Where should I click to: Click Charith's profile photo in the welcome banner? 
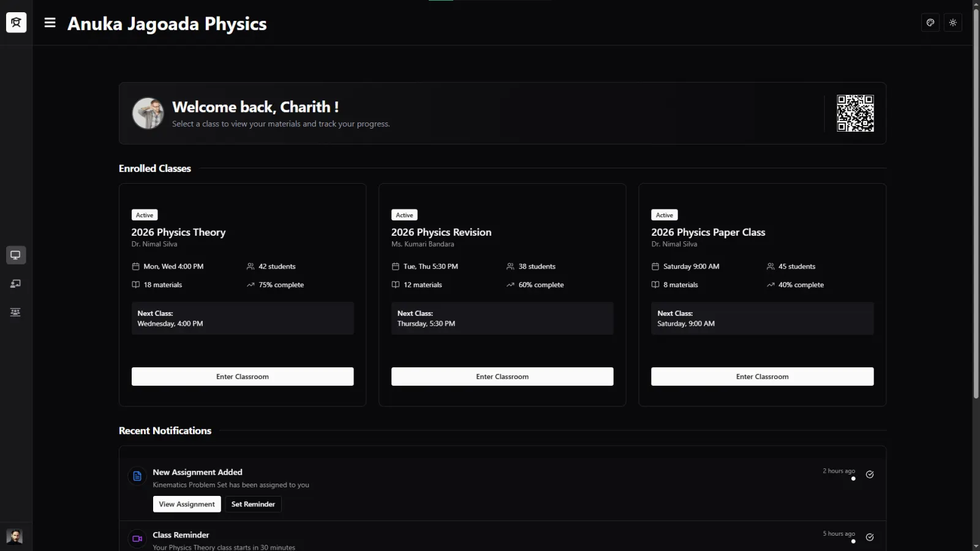(x=148, y=113)
